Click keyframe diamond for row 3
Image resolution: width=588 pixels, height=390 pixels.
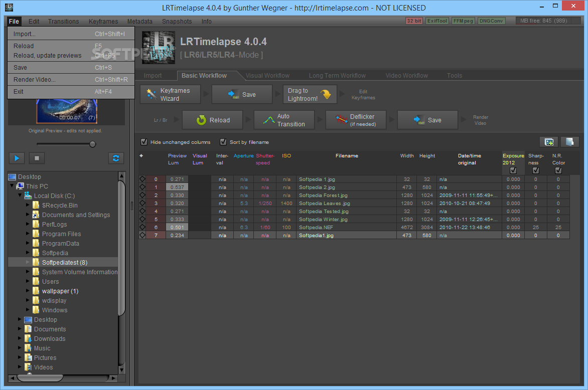tap(142, 203)
